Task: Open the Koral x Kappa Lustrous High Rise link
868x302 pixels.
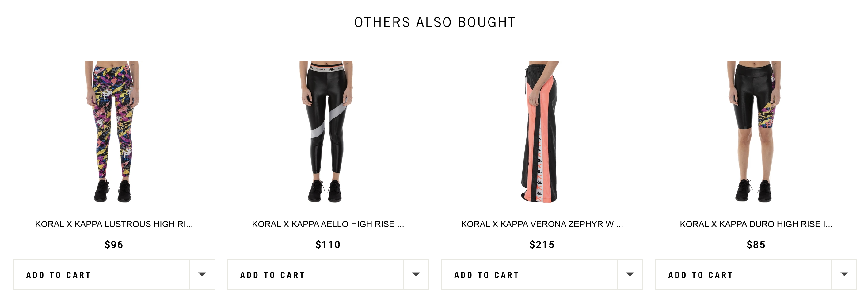Action: (114, 224)
